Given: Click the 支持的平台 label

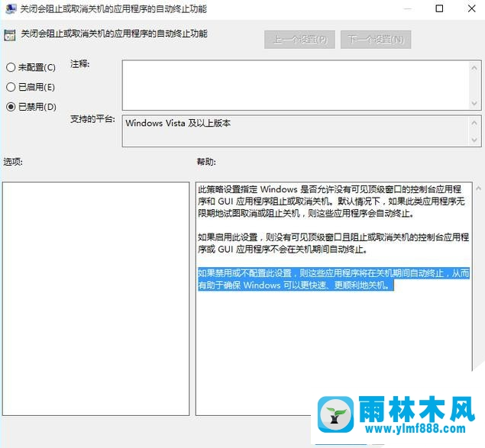Looking at the screenshot, I should 92,119.
